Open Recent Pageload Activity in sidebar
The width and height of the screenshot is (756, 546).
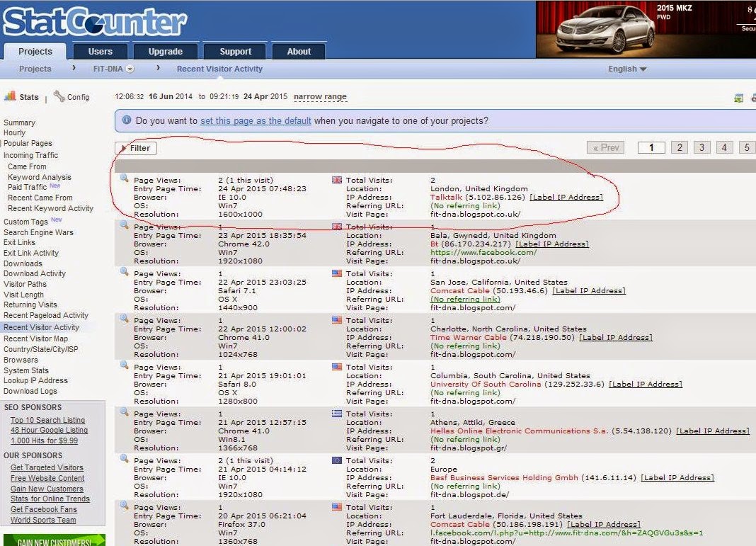click(x=46, y=315)
